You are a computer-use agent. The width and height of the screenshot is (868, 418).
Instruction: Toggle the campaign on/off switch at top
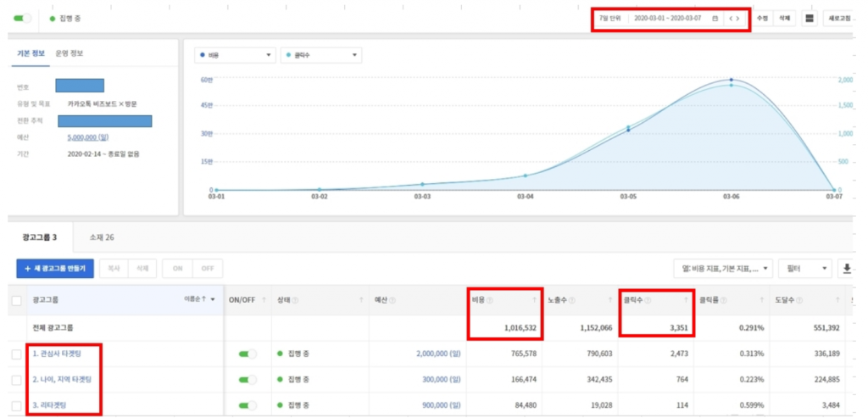click(x=23, y=19)
